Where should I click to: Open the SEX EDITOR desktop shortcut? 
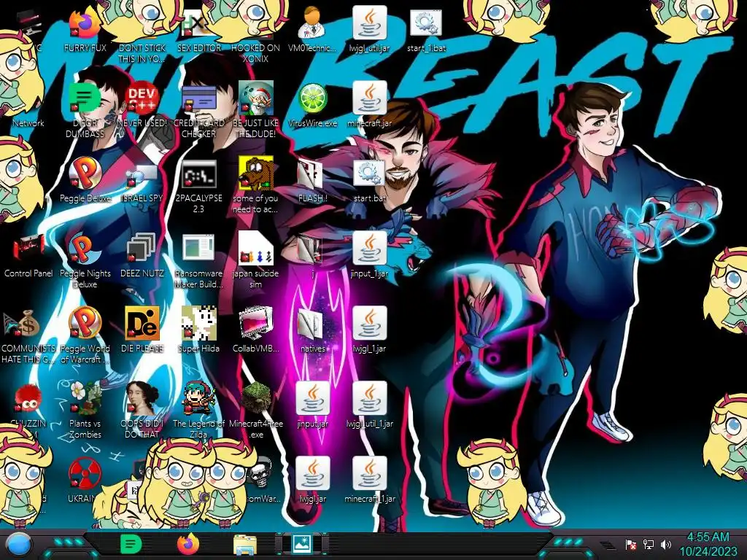pos(198,24)
